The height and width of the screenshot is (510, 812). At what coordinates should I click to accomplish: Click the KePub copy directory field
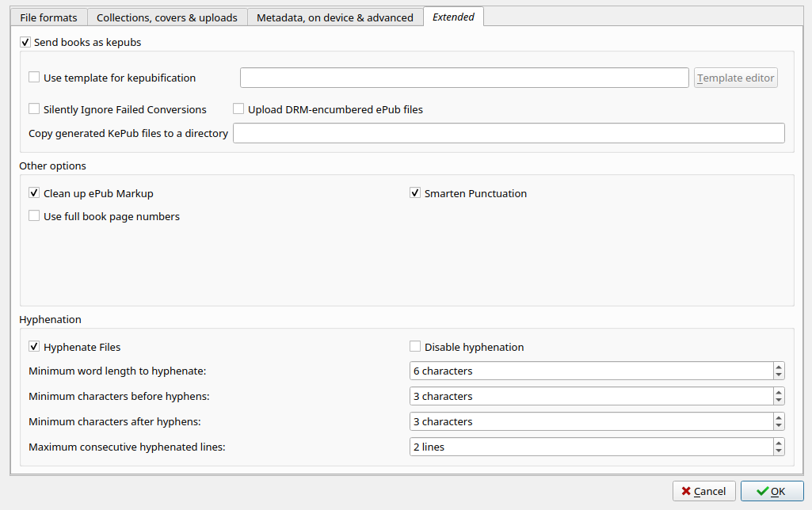[x=509, y=133]
